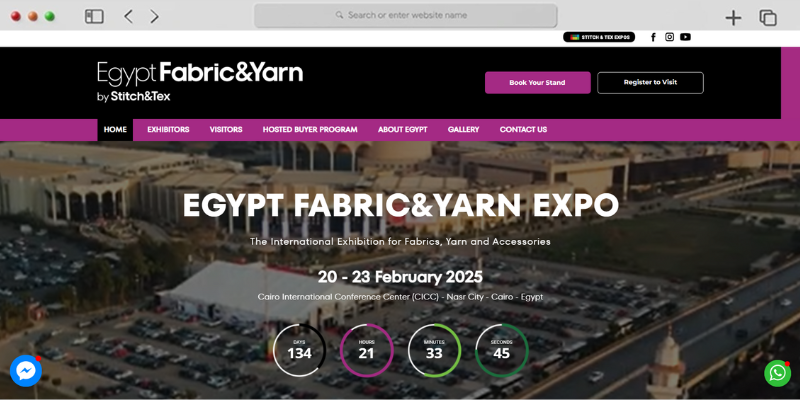Open the GALLERY page
Viewport: 800px width, 400px height.
463,130
